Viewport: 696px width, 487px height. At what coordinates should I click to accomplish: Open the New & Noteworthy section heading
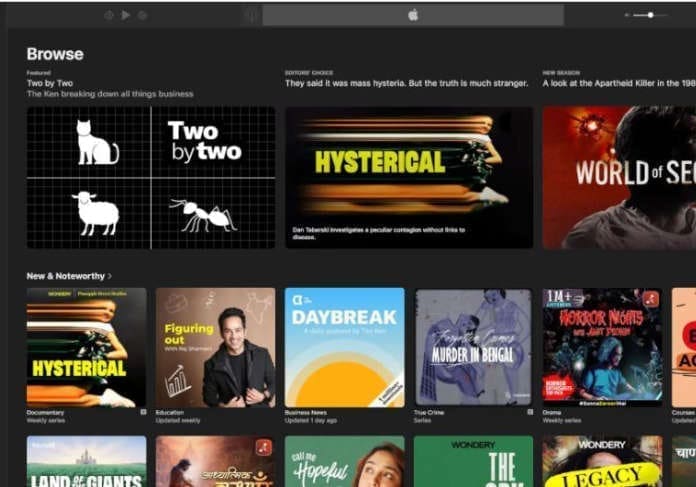click(x=66, y=276)
